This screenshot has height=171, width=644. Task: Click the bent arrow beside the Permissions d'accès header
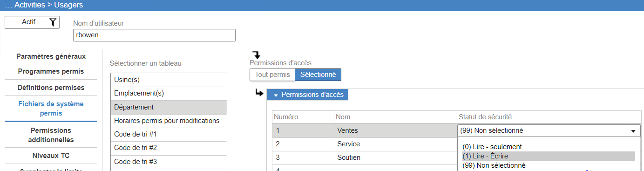[x=259, y=94]
